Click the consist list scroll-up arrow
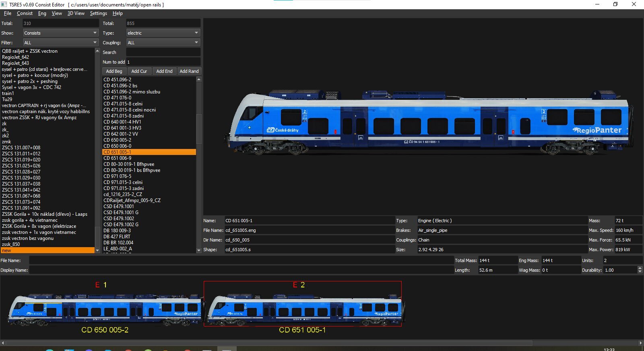The height and width of the screenshot is (351, 644). [x=97, y=51]
